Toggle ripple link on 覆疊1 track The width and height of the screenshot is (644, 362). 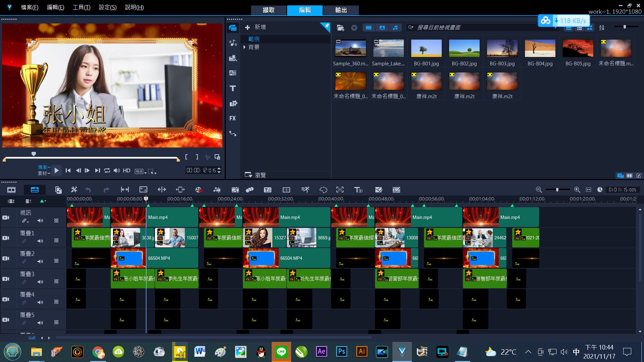coord(24,241)
